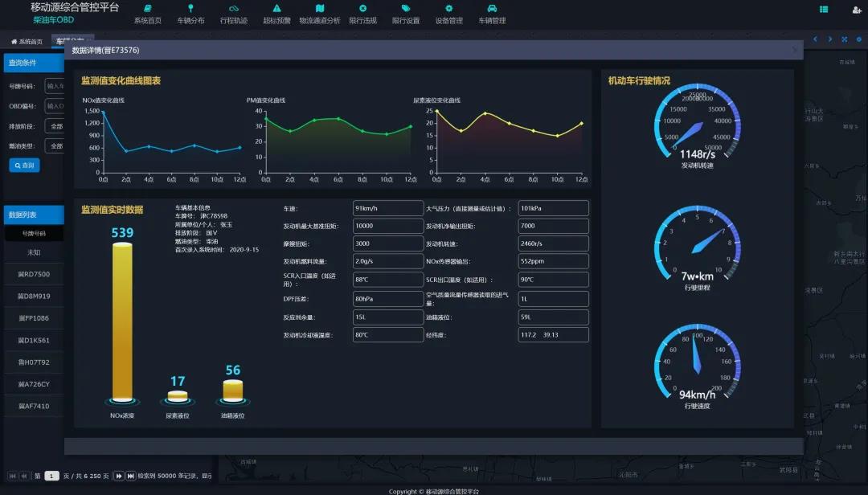
Task: Switch to the 系统首页 tab
Action: 27,42
